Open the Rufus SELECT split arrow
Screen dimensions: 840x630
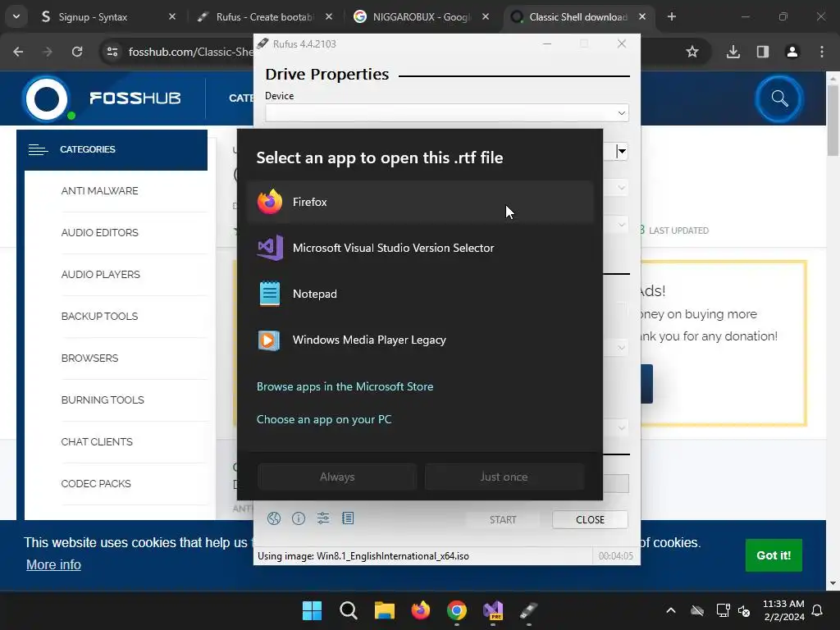(622, 152)
